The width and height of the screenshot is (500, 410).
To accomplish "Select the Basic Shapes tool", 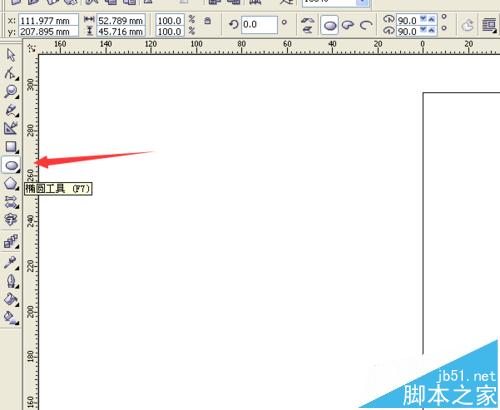I will tap(11, 202).
